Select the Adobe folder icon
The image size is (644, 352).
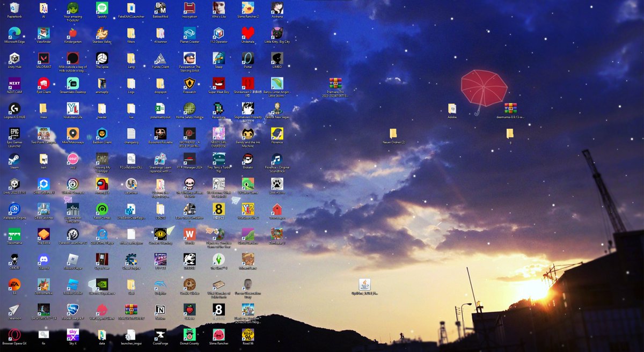coord(452,108)
